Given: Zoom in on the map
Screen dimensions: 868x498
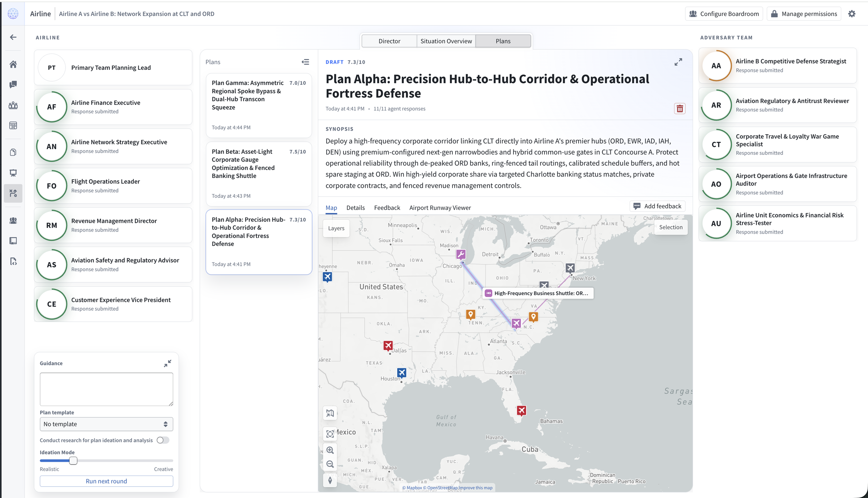Looking at the screenshot, I should pos(330,450).
